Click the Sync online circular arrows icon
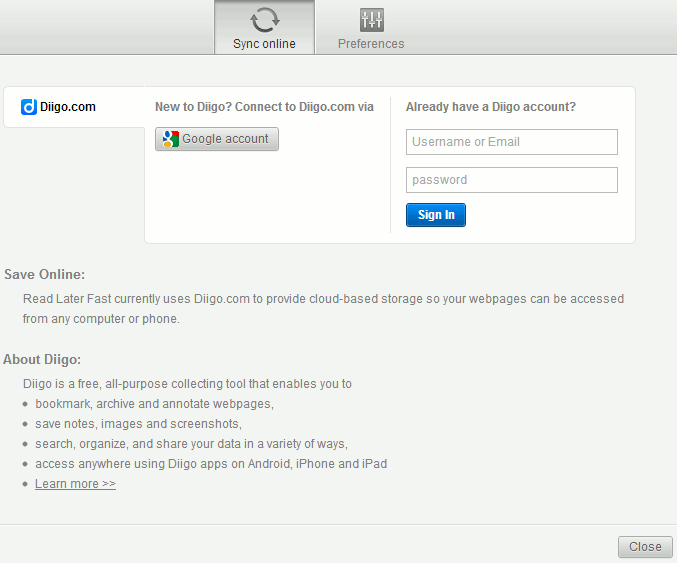This screenshot has width=677, height=563. (x=265, y=20)
